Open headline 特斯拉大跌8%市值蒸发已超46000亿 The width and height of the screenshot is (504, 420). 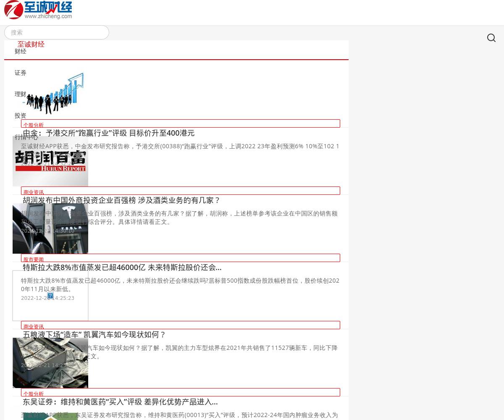point(122,268)
